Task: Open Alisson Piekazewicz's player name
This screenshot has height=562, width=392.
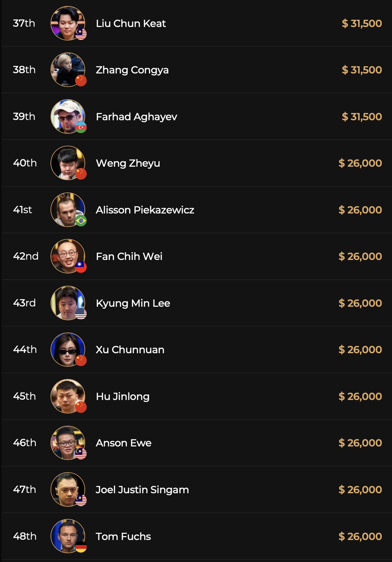Action: tap(145, 210)
